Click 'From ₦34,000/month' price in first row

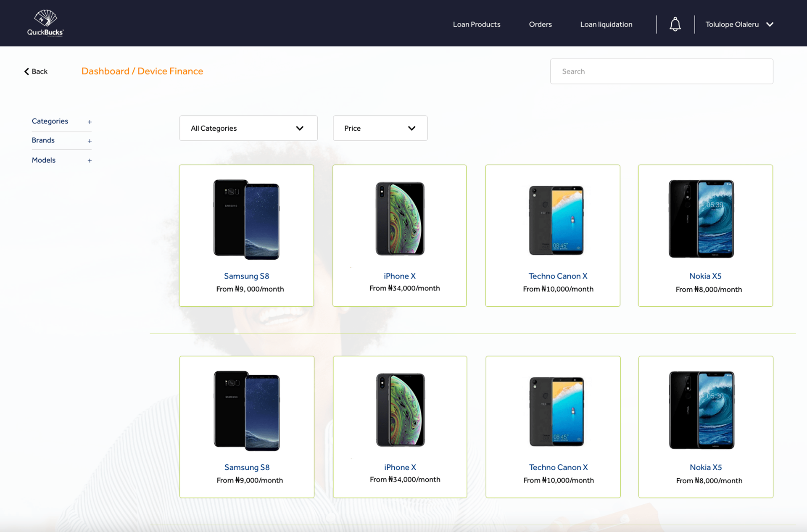[x=404, y=288]
